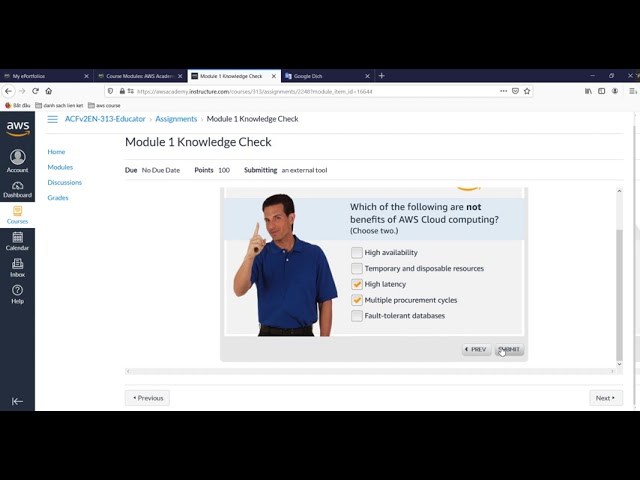Screen dimensions: 640x480
Task: Open a new browser tab
Action: (382, 76)
